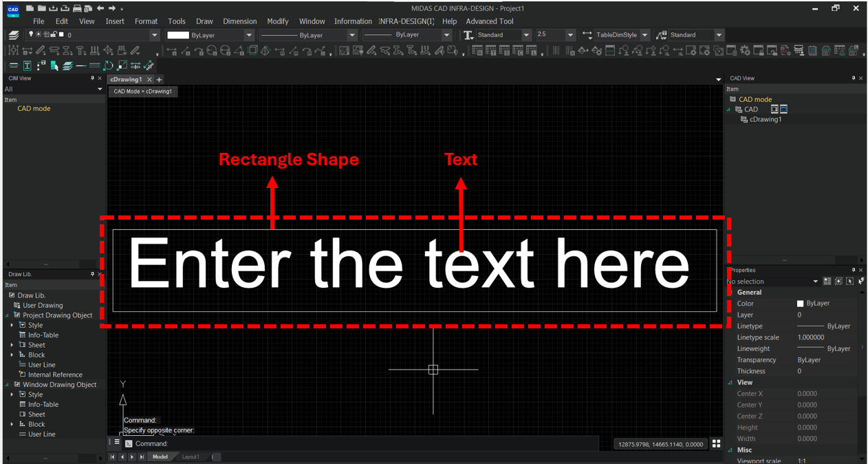Image resolution: width=868 pixels, height=464 pixels.
Task: Switch to the Model tab
Action: 160,457
